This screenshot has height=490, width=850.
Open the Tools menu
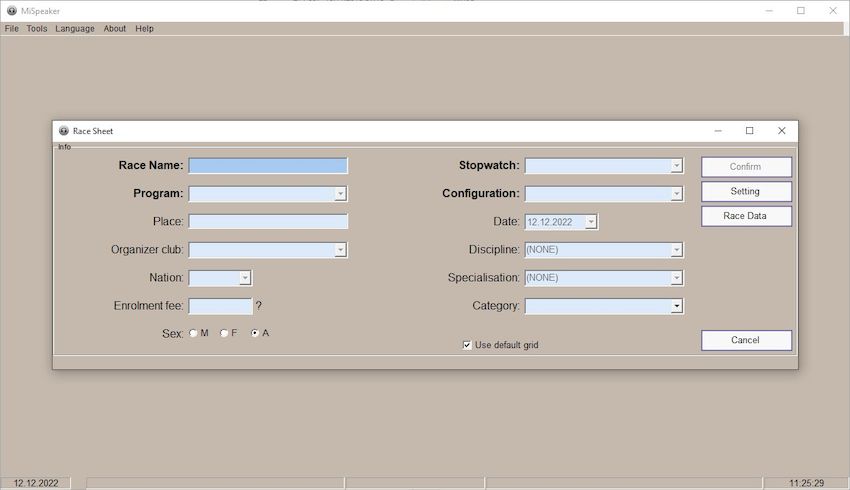(37, 29)
